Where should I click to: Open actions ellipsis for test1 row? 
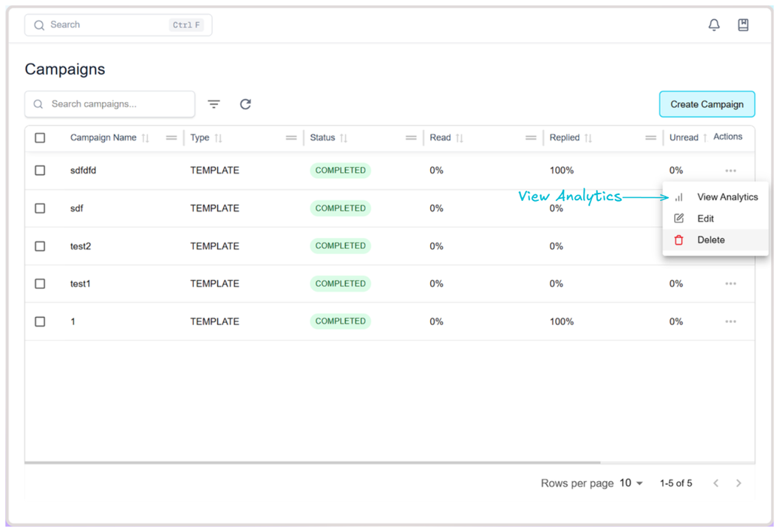730,284
